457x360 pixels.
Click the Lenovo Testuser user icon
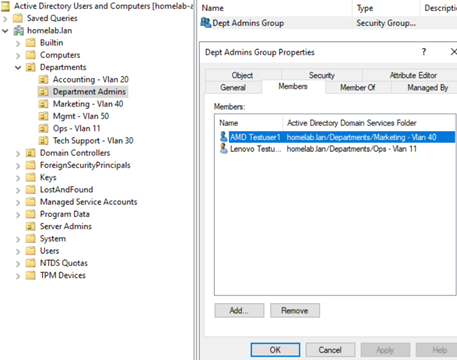click(224, 149)
